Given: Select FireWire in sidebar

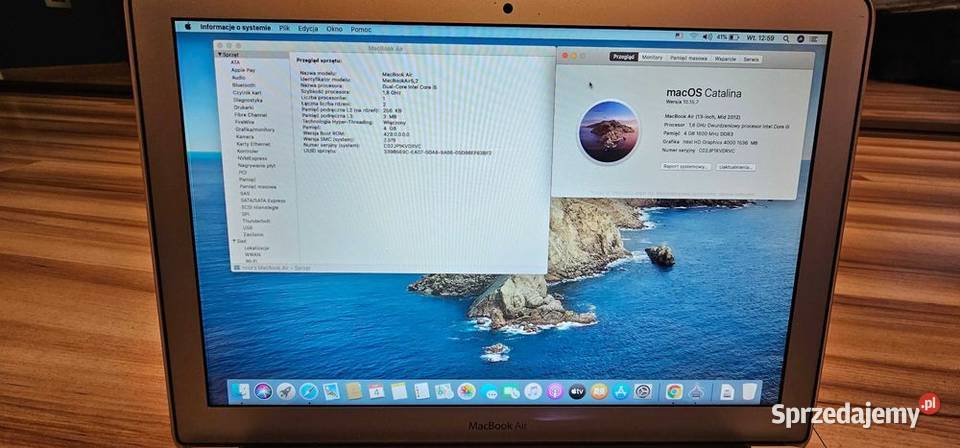Looking at the screenshot, I should [245, 122].
